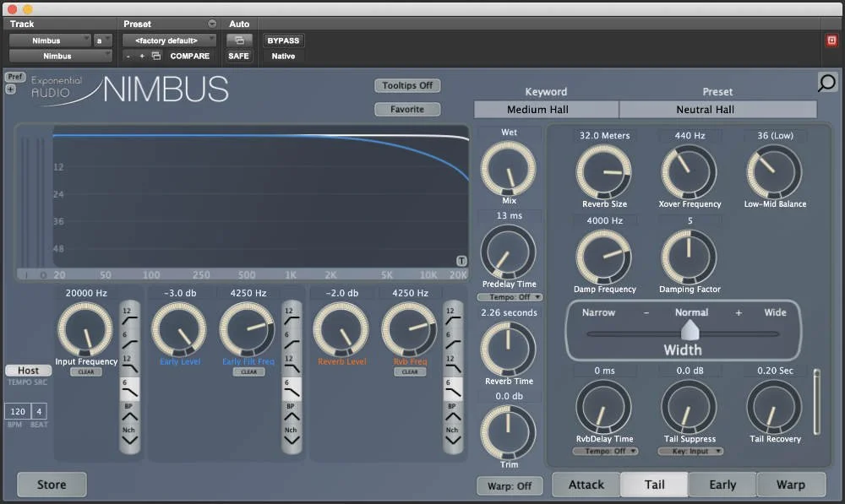This screenshot has width=845, height=504.
Task: Open the insert position 'a' dropdown
Action: click(x=103, y=41)
